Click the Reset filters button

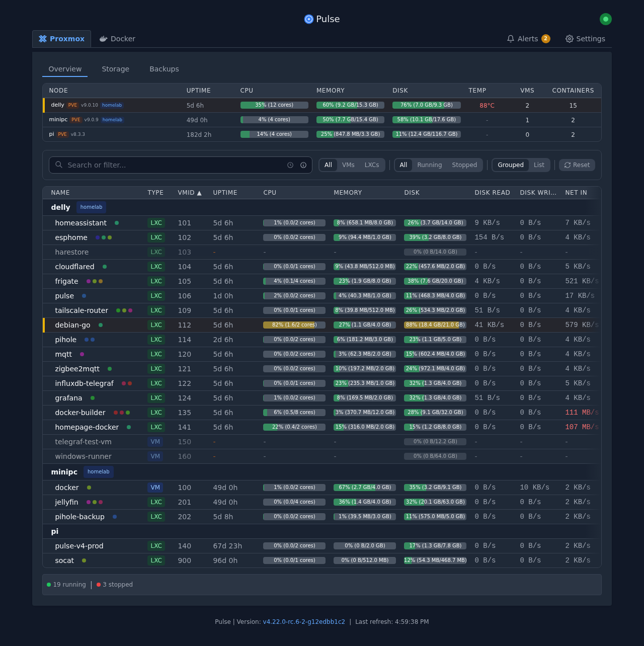click(577, 165)
